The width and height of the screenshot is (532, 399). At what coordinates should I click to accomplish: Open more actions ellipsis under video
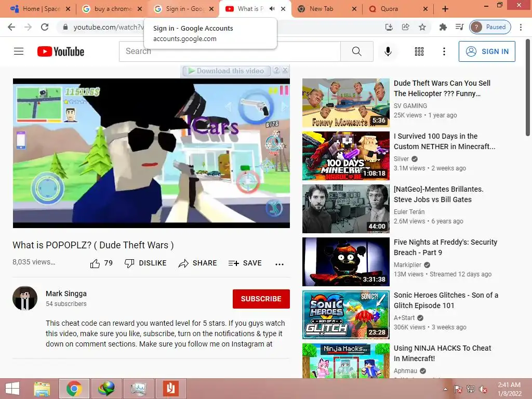coord(279,264)
